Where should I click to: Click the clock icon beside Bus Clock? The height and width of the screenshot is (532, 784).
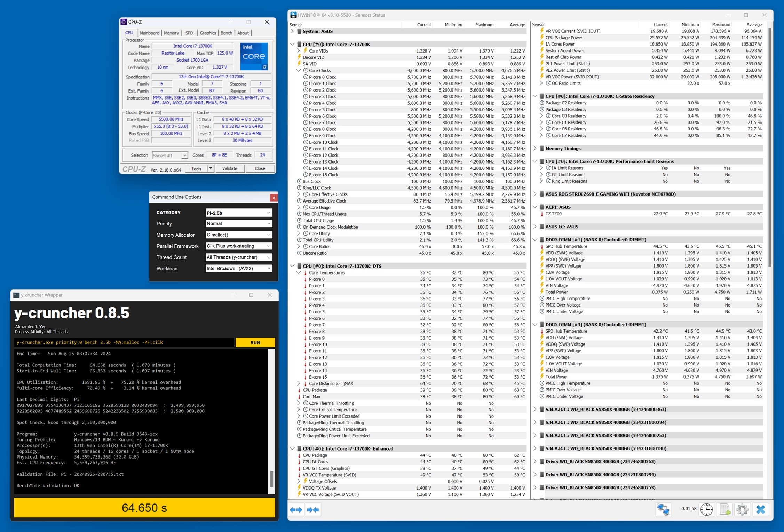click(299, 181)
